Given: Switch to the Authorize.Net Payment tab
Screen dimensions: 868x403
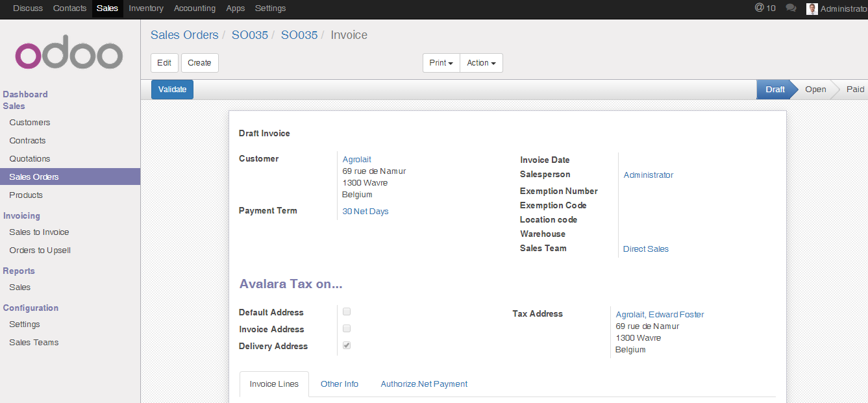Looking at the screenshot, I should point(424,384).
